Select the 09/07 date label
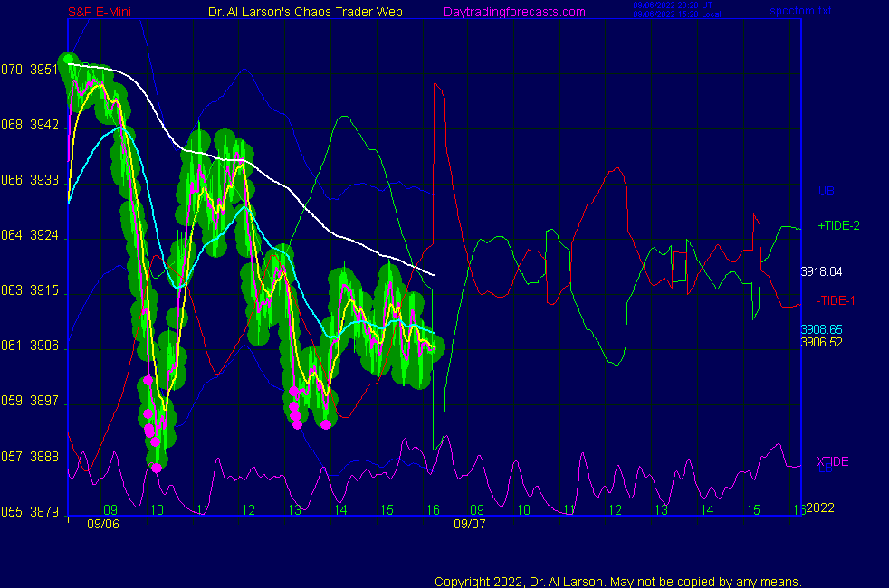 point(470,524)
